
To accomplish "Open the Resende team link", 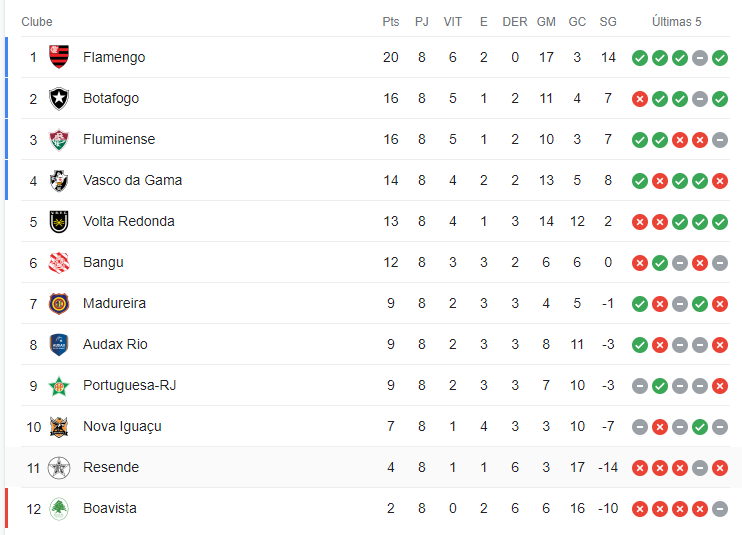I will click(111, 467).
